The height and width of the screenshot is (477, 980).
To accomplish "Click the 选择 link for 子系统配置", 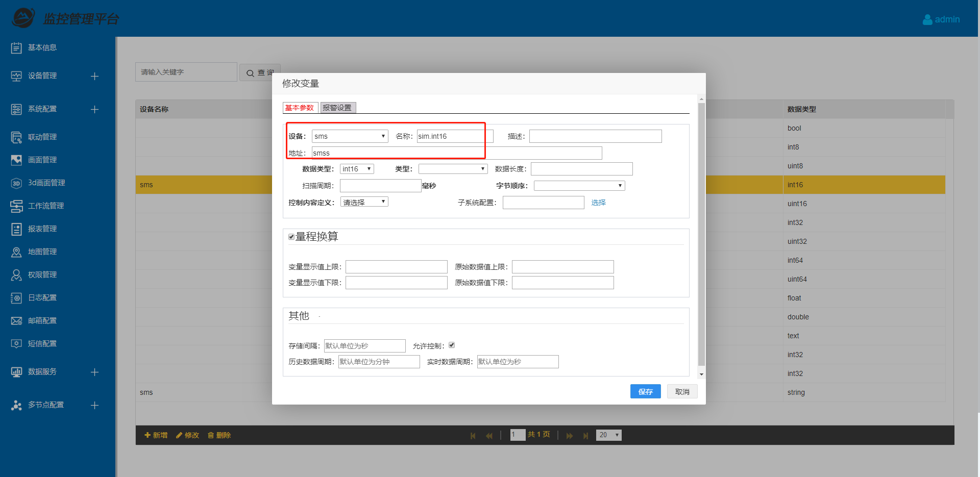I will 599,203.
